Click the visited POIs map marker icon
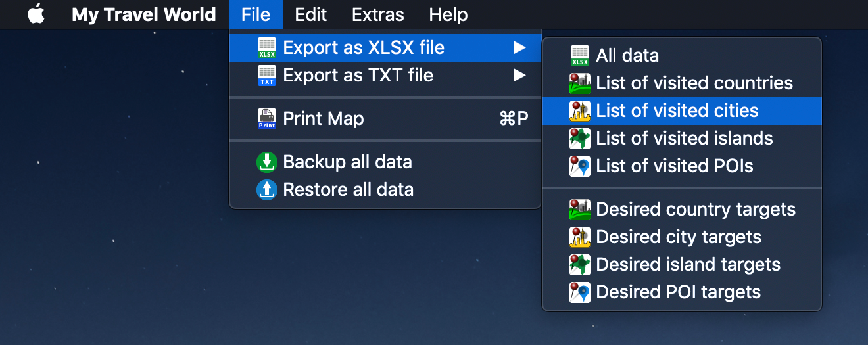 coord(580,166)
